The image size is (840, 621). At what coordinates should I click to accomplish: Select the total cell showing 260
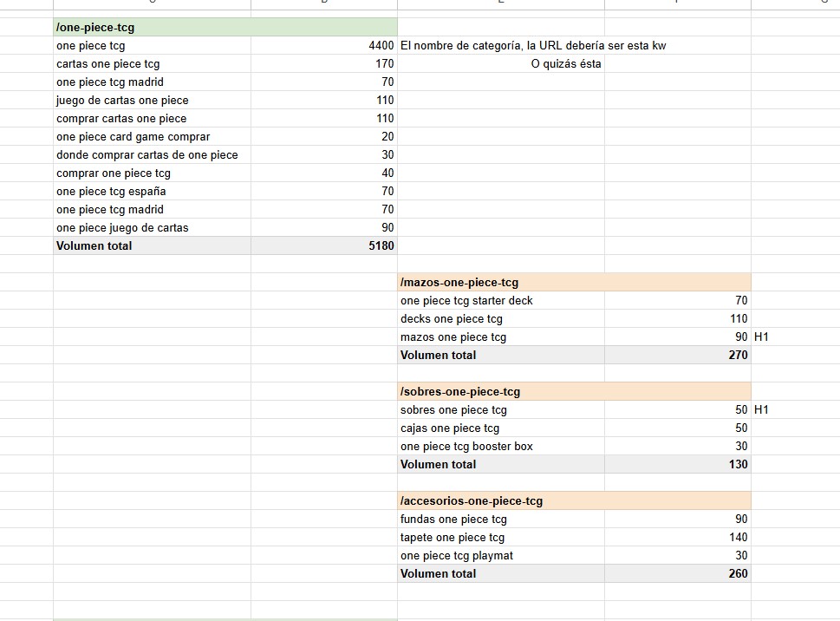point(678,574)
